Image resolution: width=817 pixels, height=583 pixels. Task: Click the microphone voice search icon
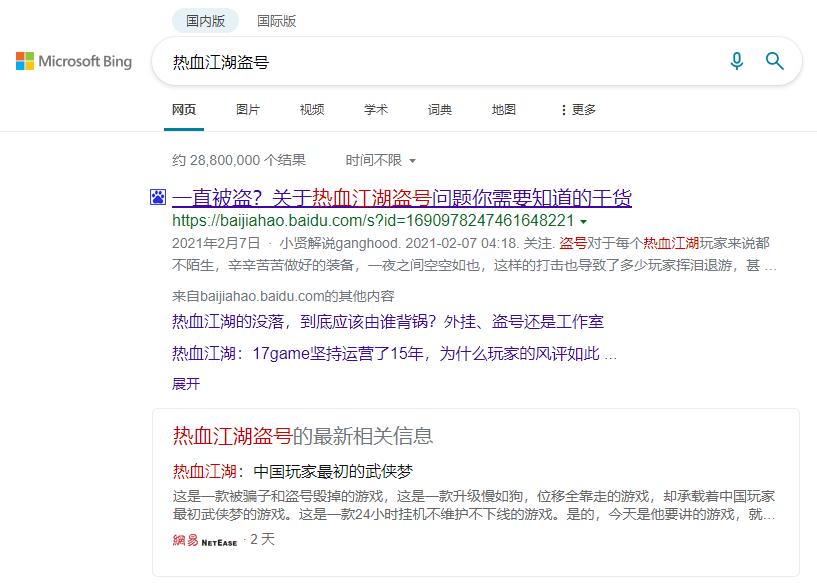coord(736,62)
